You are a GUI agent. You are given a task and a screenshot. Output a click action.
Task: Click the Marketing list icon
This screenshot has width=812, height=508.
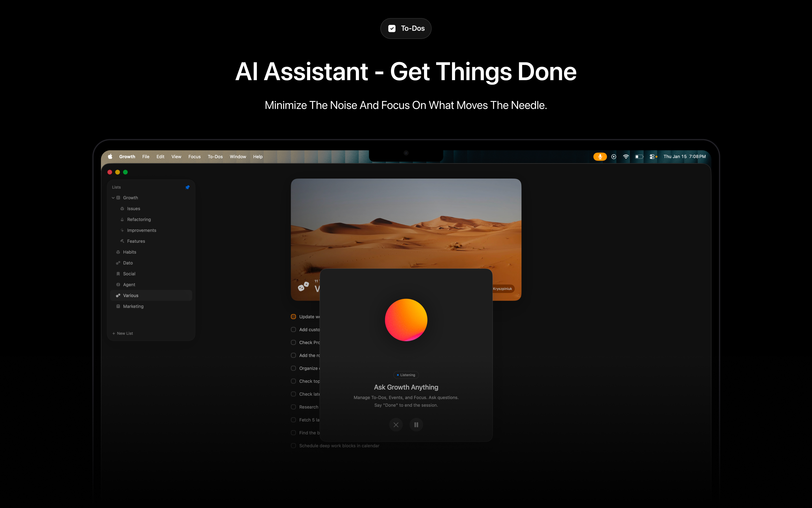coord(118,306)
